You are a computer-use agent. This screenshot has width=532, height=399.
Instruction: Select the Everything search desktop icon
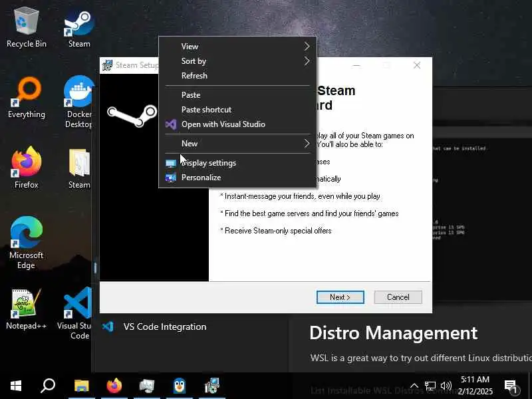coord(26,98)
